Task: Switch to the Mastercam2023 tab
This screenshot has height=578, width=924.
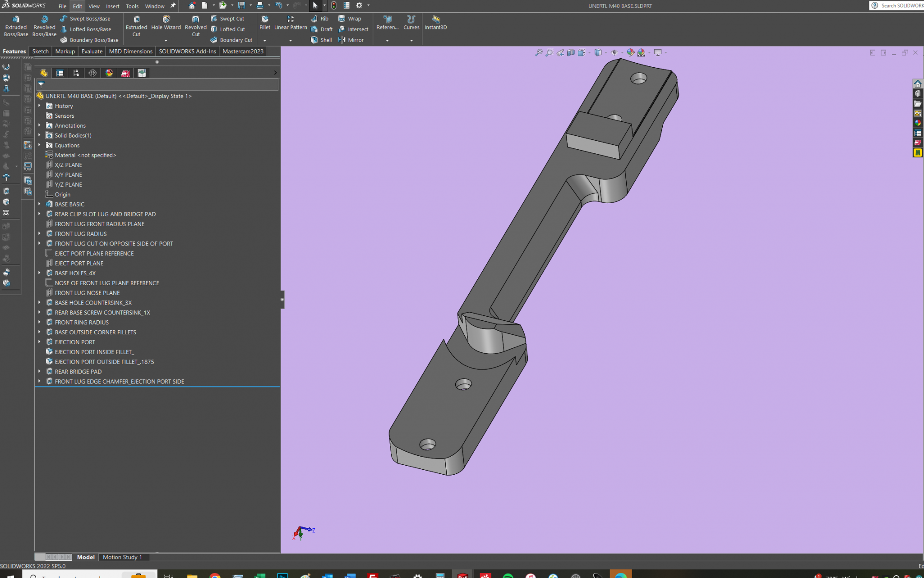Action: [243, 51]
